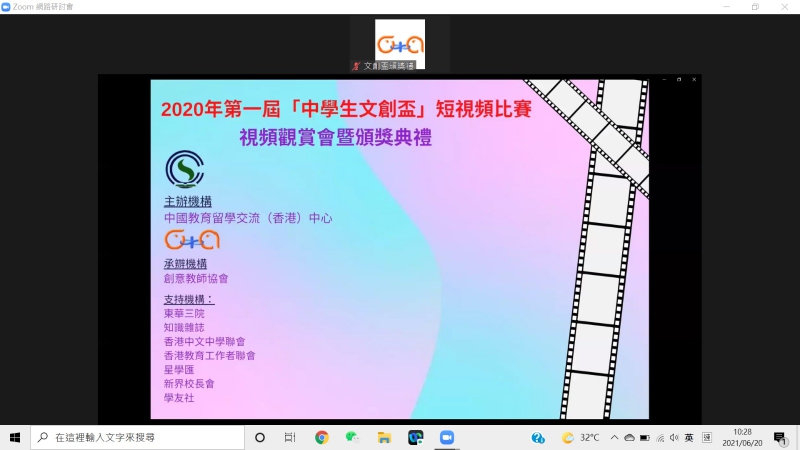Close the Zoom 網路研討會 window

point(784,7)
